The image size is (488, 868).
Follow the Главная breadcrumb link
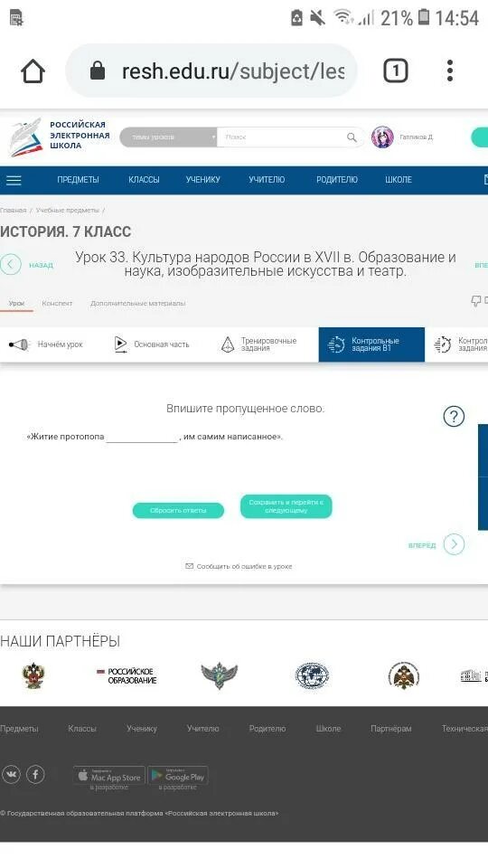(x=14, y=211)
